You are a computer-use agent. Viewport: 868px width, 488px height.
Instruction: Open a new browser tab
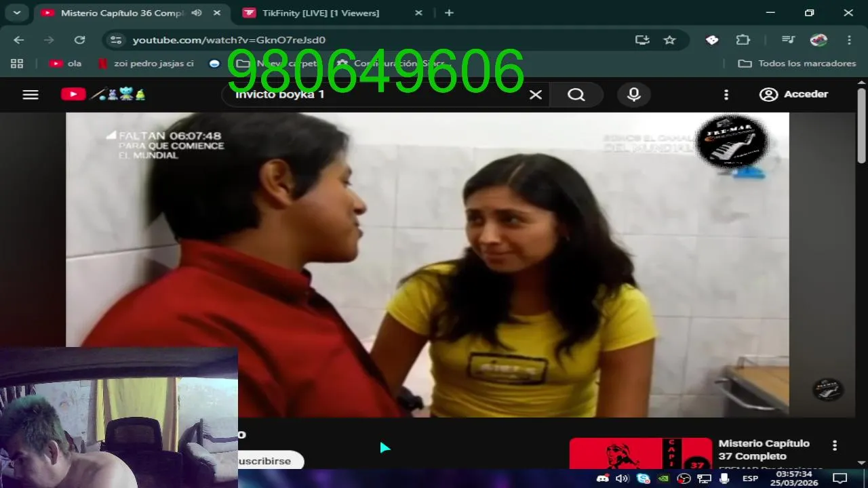tap(449, 13)
